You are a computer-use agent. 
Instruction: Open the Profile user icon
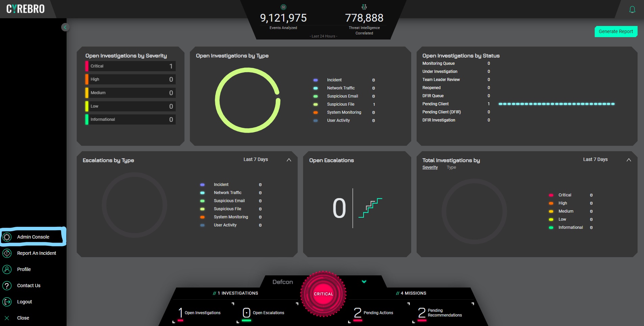tap(7, 269)
